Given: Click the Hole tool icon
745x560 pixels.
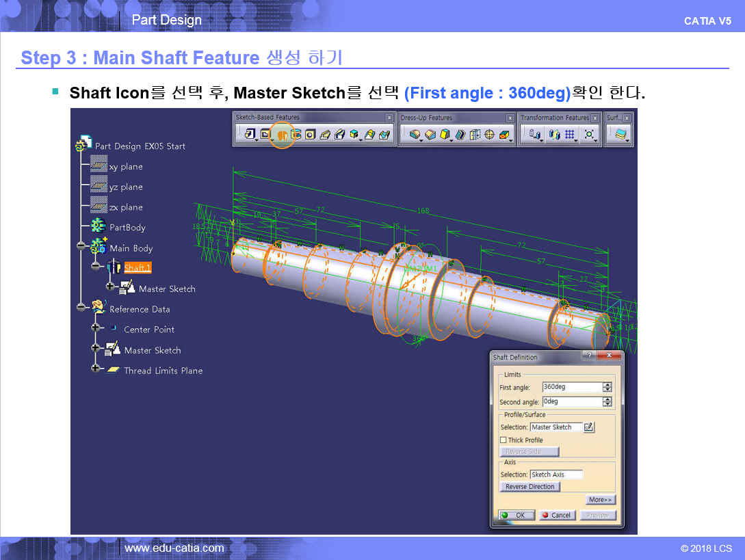Looking at the screenshot, I should coord(310,135).
